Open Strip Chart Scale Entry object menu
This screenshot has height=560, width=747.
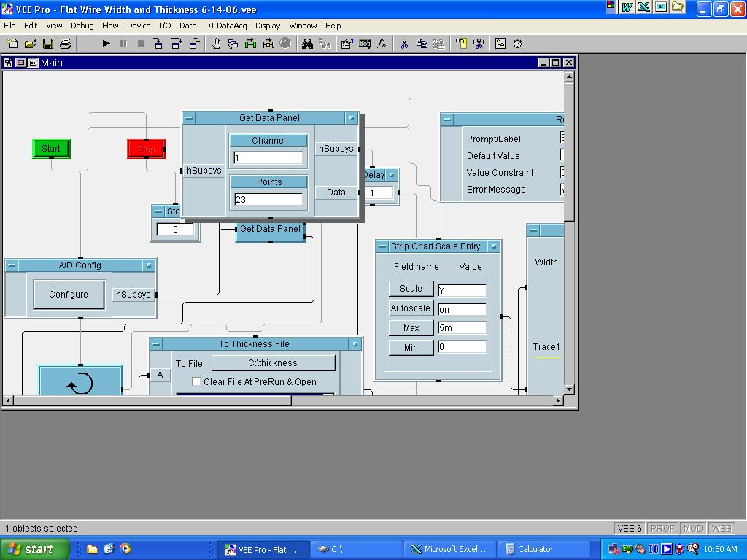pyautogui.click(x=382, y=246)
